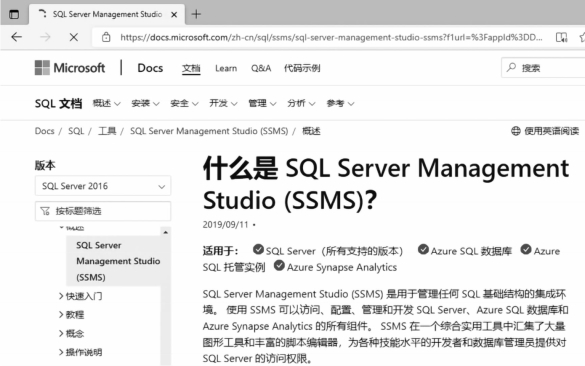Stop page loading with the X button
The width and height of the screenshot is (585, 366).
click(73, 37)
